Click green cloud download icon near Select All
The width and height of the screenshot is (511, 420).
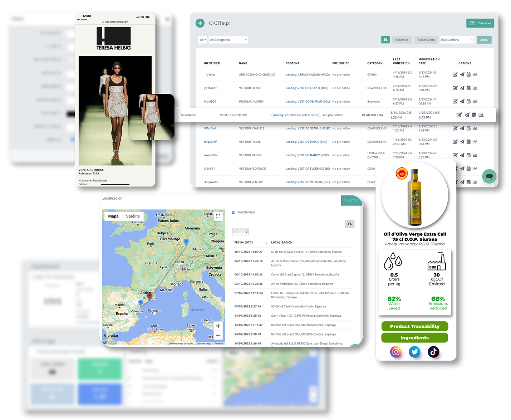[x=385, y=40]
